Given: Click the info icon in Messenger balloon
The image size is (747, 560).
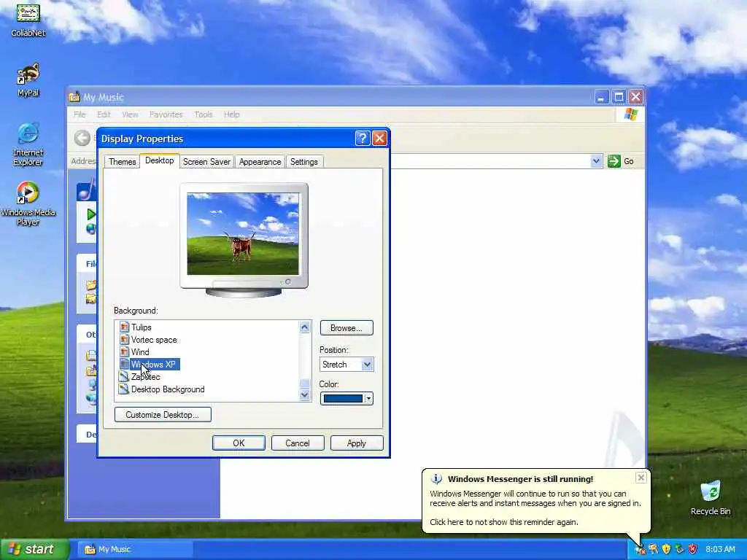Looking at the screenshot, I should point(436,479).
